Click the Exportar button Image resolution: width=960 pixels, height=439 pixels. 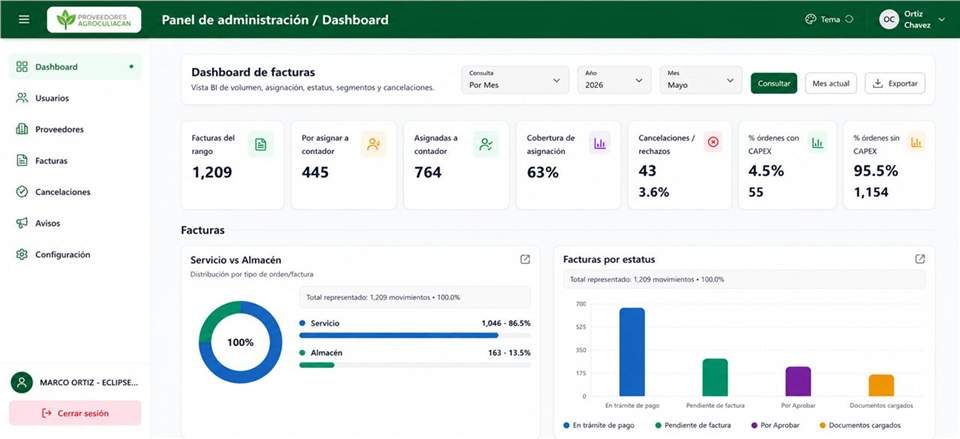[x=895, y=83]
